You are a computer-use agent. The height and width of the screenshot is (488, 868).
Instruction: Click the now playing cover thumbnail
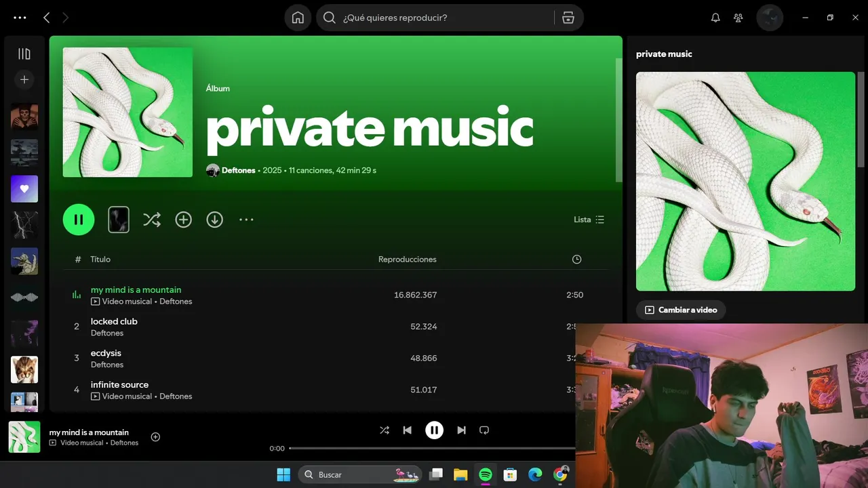pyautogui.click(x=24, y=437)
